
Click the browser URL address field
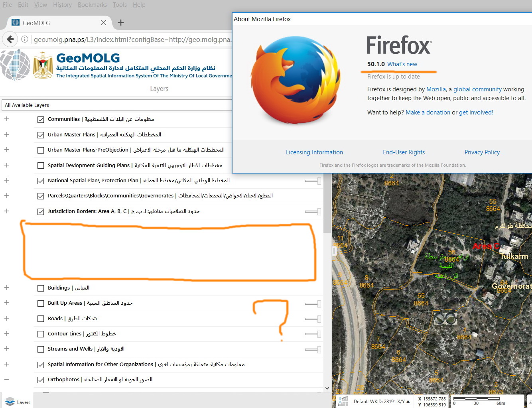[132, 39]
